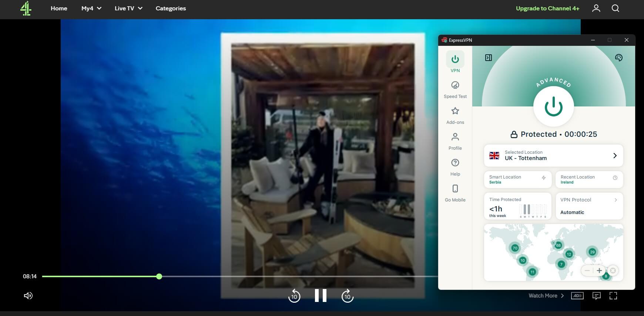
Task: Seek later on the video timeline track
Action: pyautogui.click(x=300, y=276)
